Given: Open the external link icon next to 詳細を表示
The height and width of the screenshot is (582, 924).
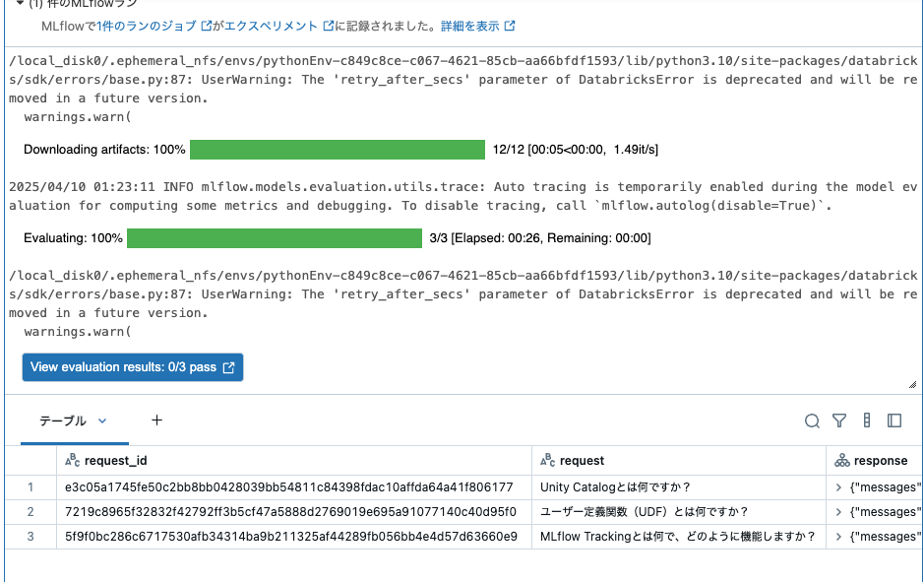Looking at the screenshot, I should click(509, 28).
